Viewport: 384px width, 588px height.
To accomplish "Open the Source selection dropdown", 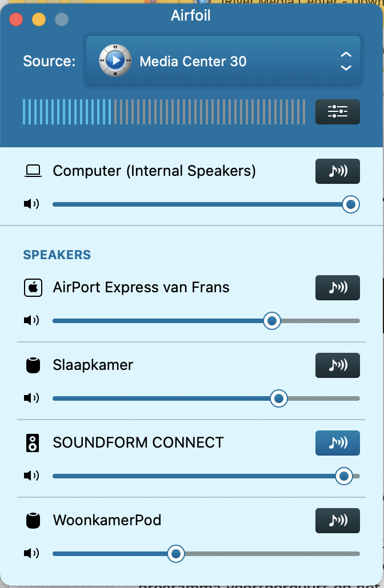I will coord(223,61).
